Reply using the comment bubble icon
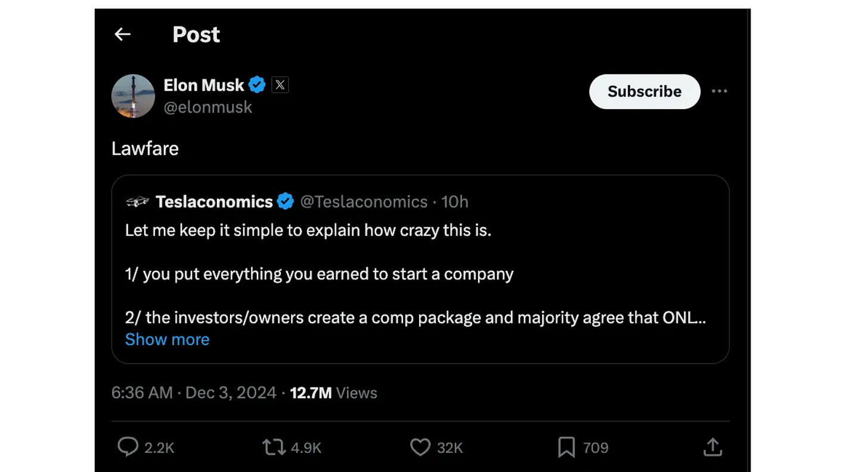 [128, 447]
